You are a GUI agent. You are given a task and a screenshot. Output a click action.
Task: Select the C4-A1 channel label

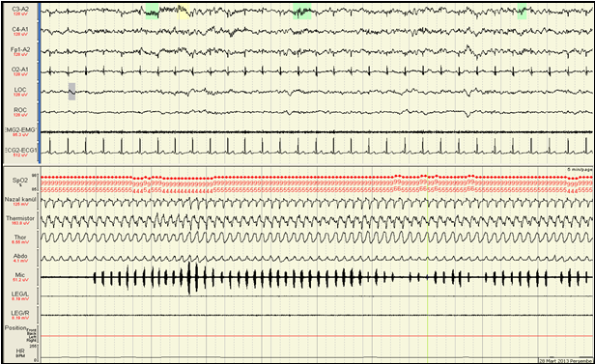[20, 29]
